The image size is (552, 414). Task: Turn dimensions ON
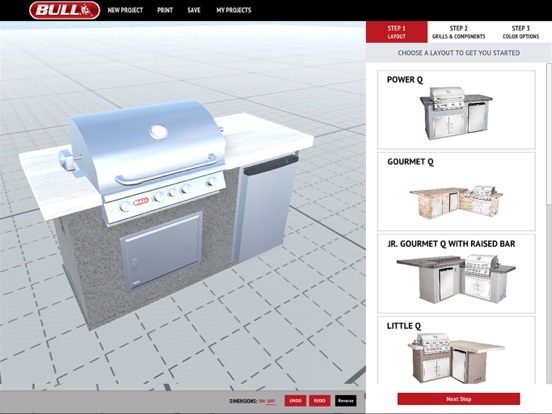point(262,401)
